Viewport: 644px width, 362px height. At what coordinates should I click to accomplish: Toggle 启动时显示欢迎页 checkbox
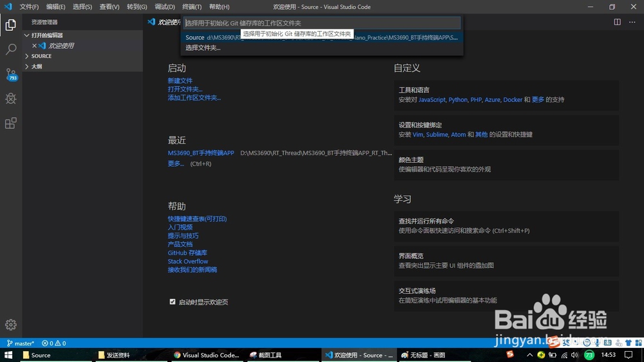(x=173, y=301)
